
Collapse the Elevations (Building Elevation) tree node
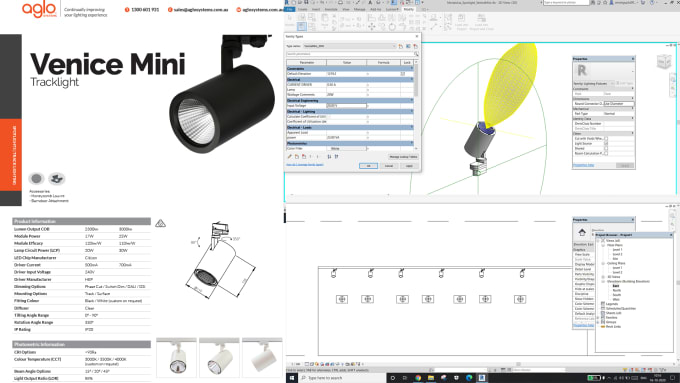click(x=603, y=282)
